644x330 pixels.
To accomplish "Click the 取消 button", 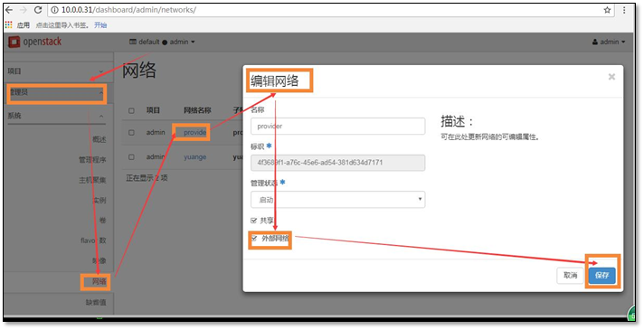I will [570, 276].
